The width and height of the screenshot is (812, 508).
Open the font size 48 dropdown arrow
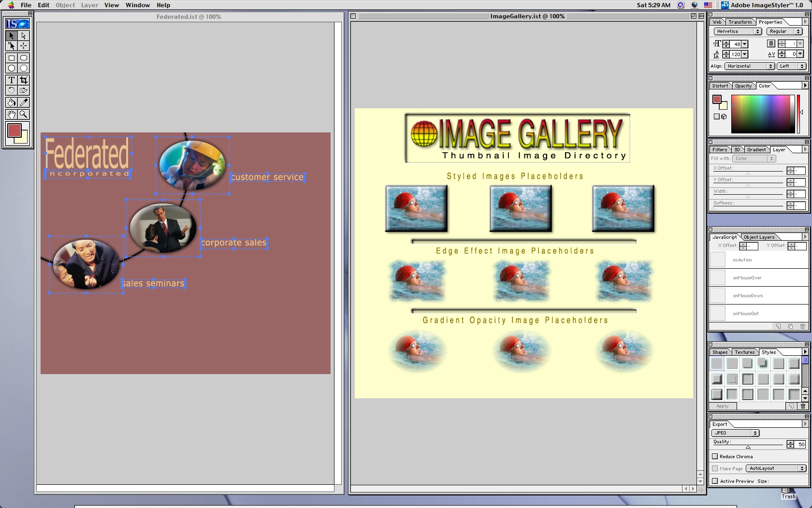click(x=744, y=44)
